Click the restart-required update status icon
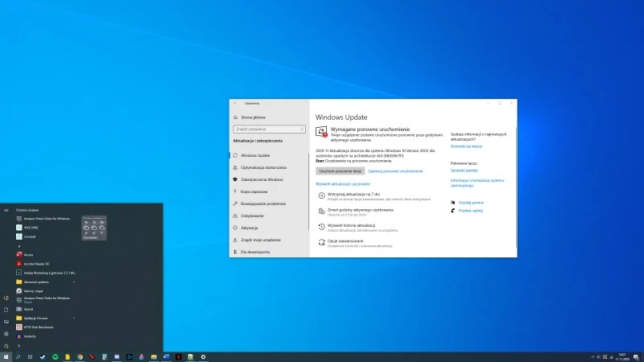The image size is (644, 362). 321,131
